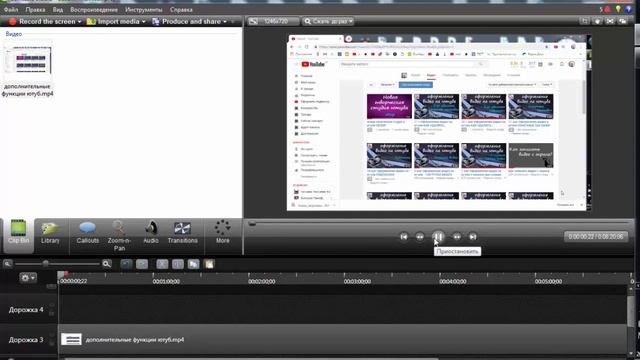Select дополнительные функции ютуб.mp4 thumbnail in Clip Bin

(x=28, y=60)
